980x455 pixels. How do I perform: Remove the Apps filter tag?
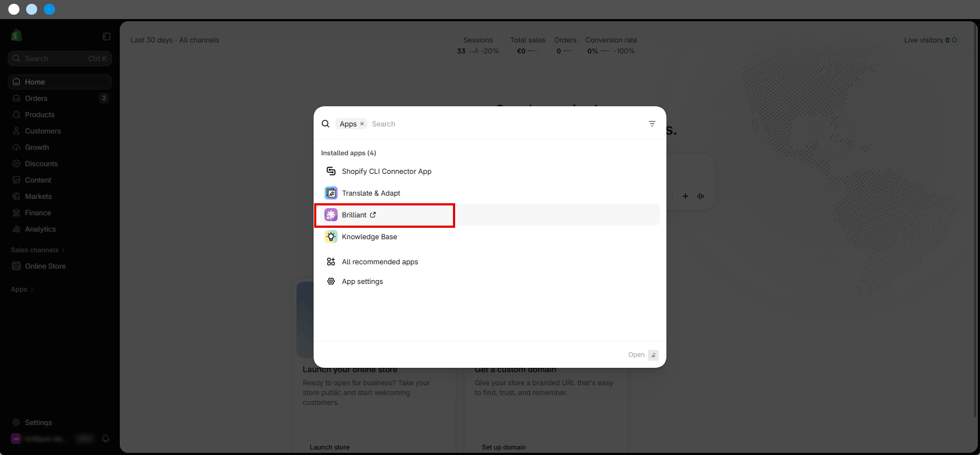362,124
